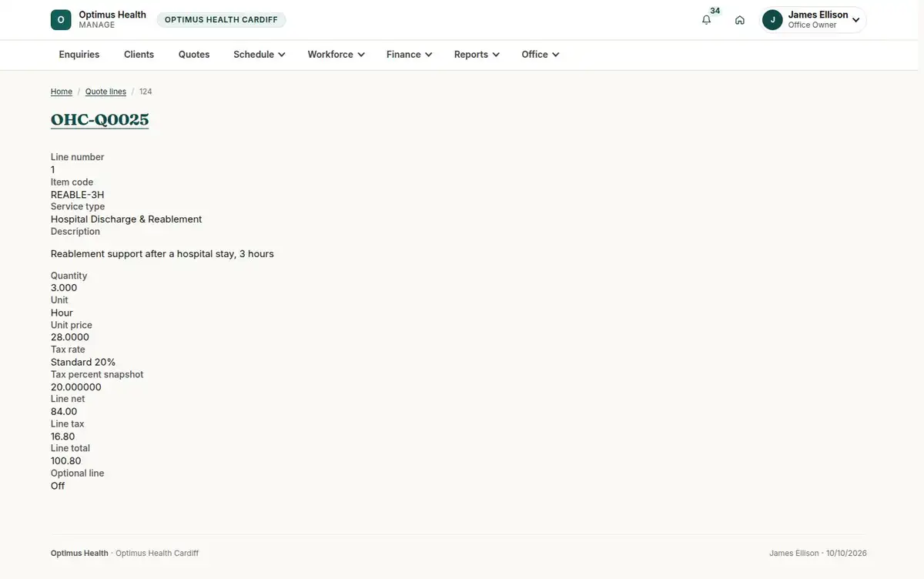
Task: Go to the Enquiries section
Action: pyautogui.click(x=79, y=55)
